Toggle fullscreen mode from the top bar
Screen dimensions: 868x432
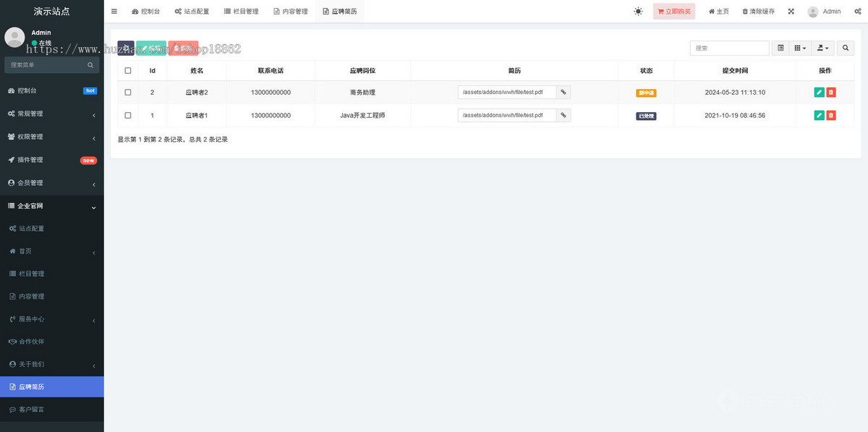(790, 11)
